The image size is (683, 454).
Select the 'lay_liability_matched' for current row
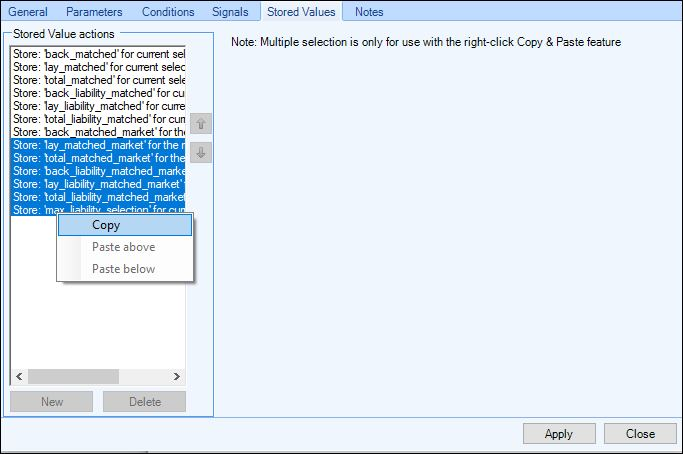click(x=98, y=106)
